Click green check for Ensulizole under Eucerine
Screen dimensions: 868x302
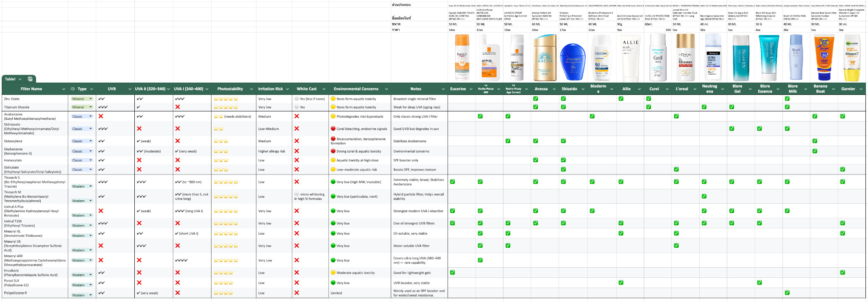tap(452, 272)
